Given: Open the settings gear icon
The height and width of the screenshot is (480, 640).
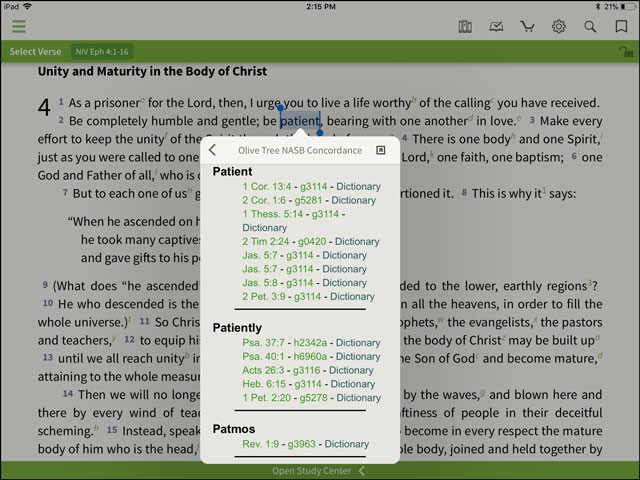Looking at the screenshot, I should tap(558, 27).
